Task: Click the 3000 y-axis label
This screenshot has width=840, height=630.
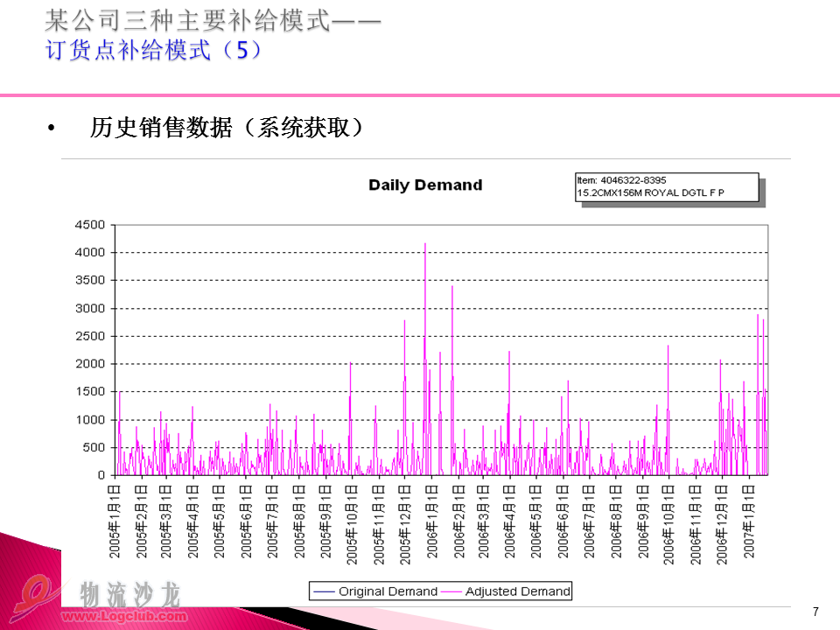Action: (x=90, y=309)
